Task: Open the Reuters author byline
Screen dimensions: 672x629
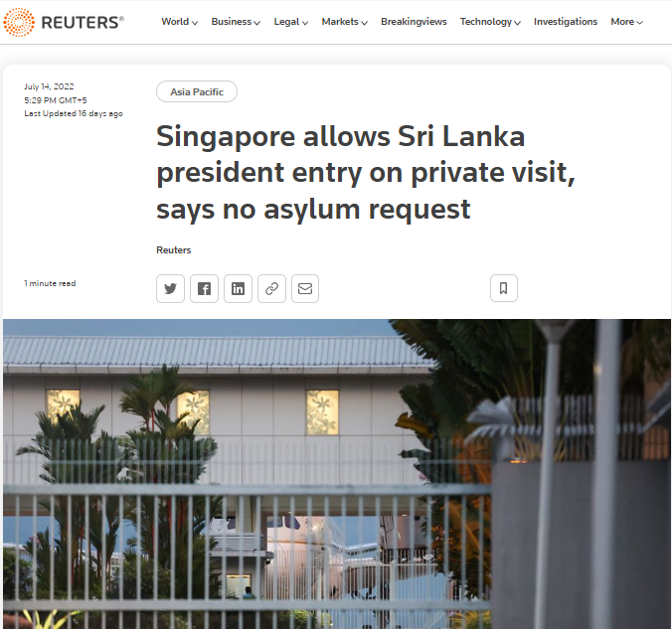Action: point(174,249)
